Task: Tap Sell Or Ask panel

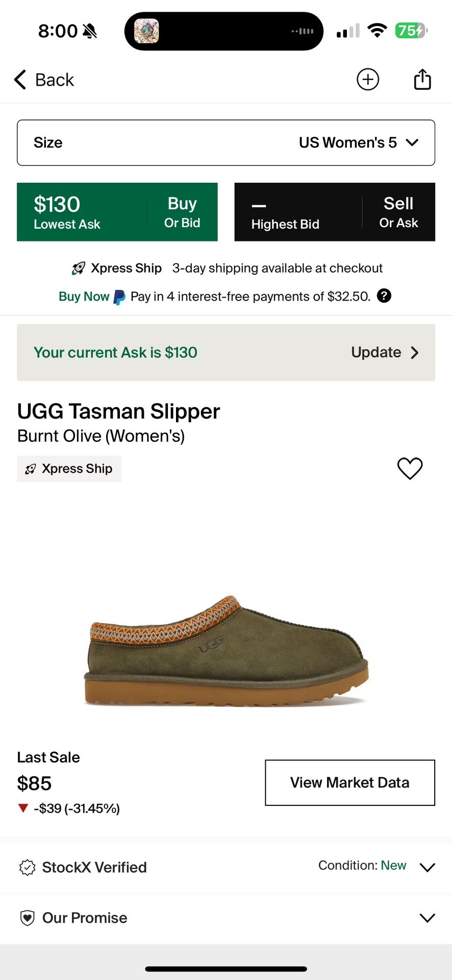Action: (x=334, y=211)
